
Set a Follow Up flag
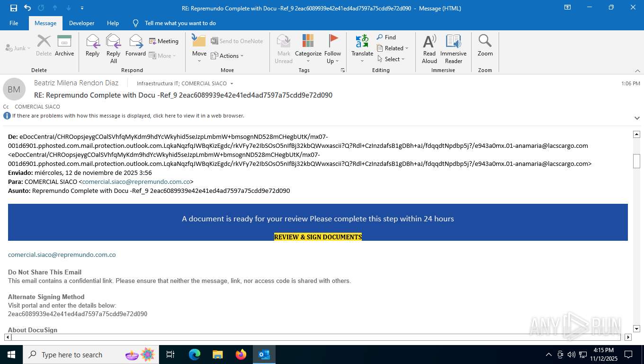332,49
